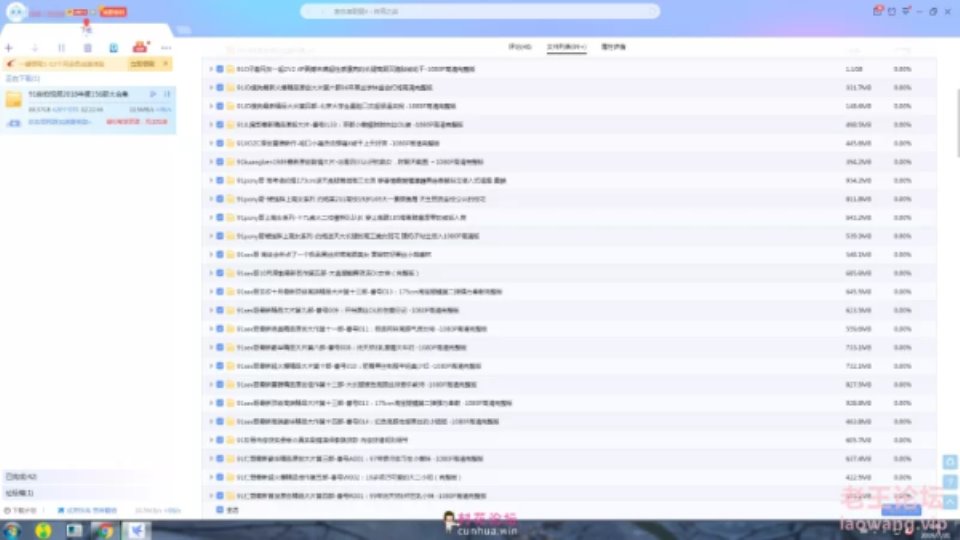Toggle the checkbox of the first file row

tap(220, 69)
